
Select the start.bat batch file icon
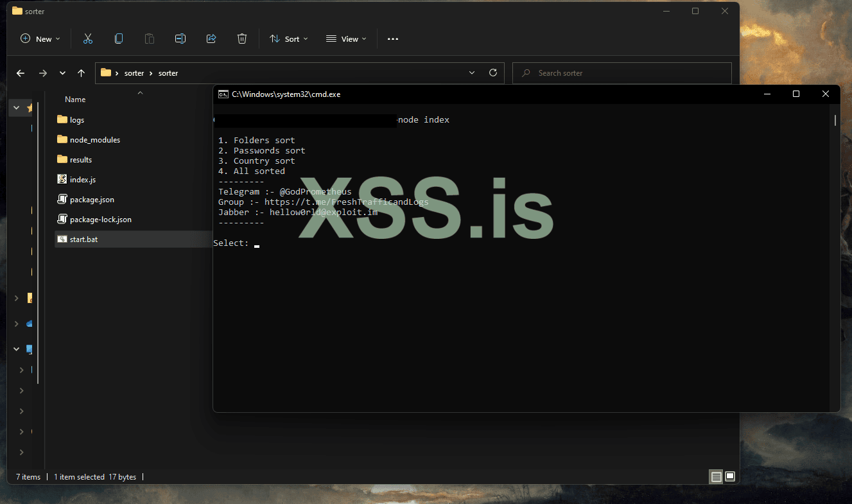coord(62,239)
